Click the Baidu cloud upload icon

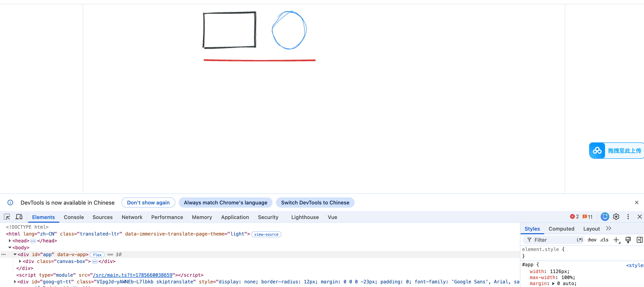[597, 151]
